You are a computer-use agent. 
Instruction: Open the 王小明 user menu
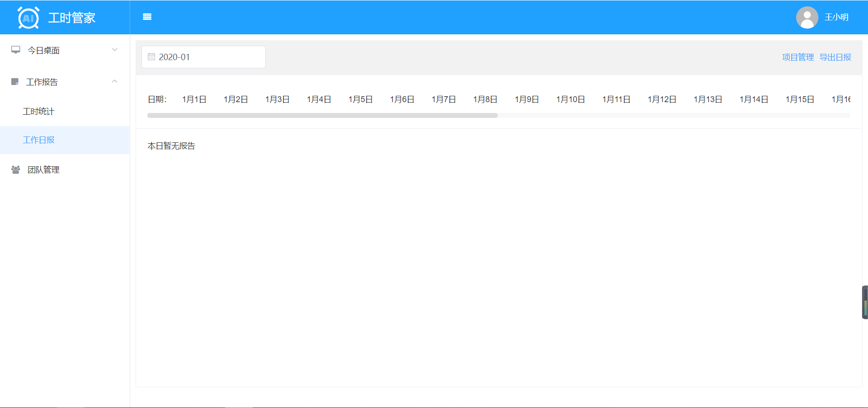pos(836,17)
